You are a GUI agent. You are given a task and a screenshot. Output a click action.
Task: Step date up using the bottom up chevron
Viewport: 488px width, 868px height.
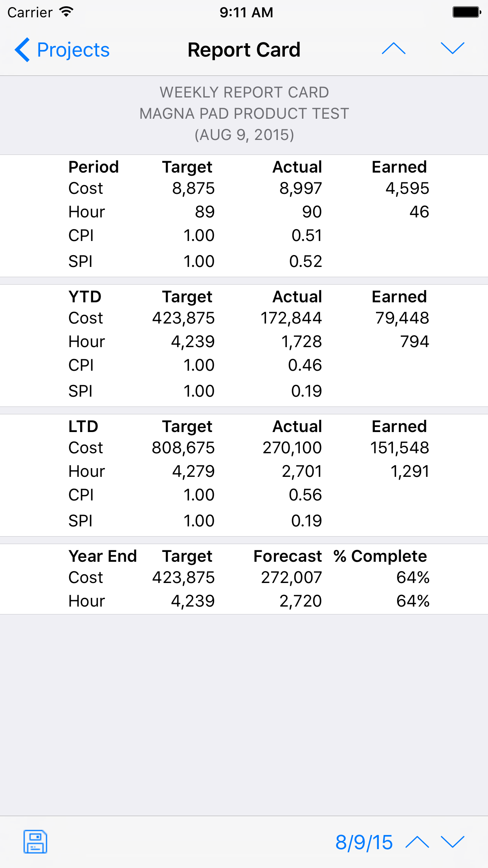(417, 842)
